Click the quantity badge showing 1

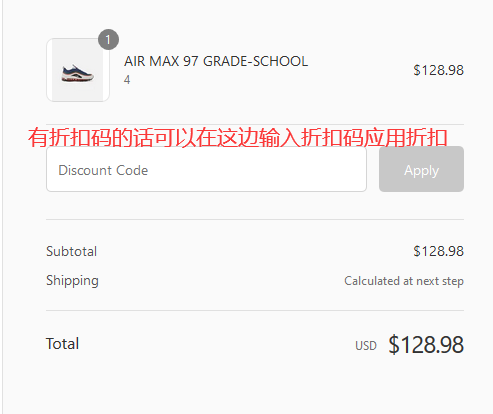point(108,40)
